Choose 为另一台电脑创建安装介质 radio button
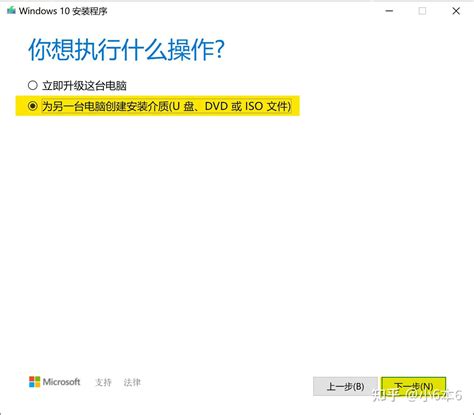The image size is (474, 415). click(x=33, y=106)
